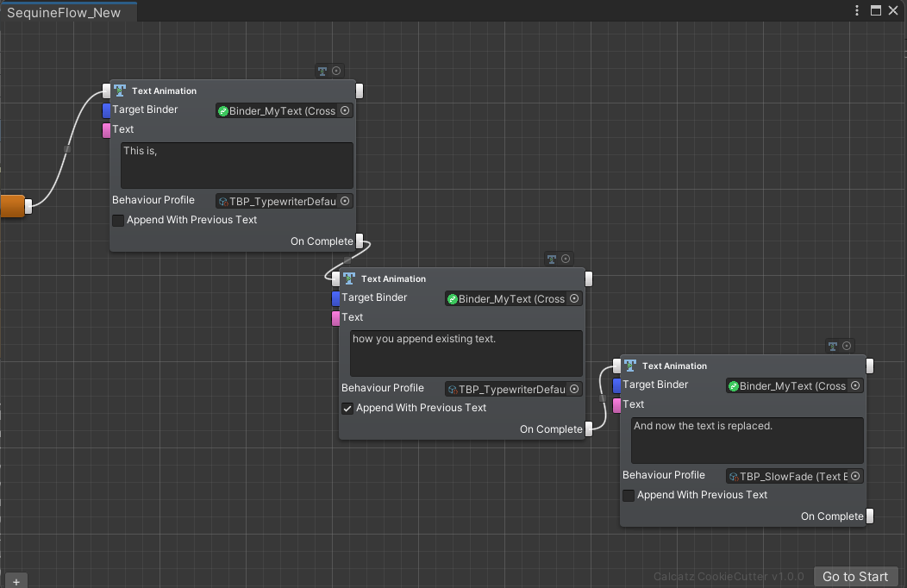907x588 pixels.
Task: Click the On Complete output port of the second node
Action: [591, 428]
